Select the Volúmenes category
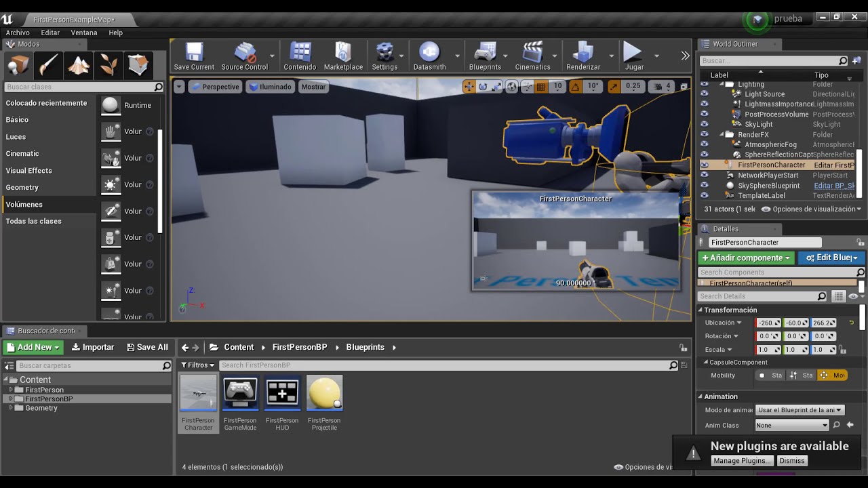 [x=49, y=204]
